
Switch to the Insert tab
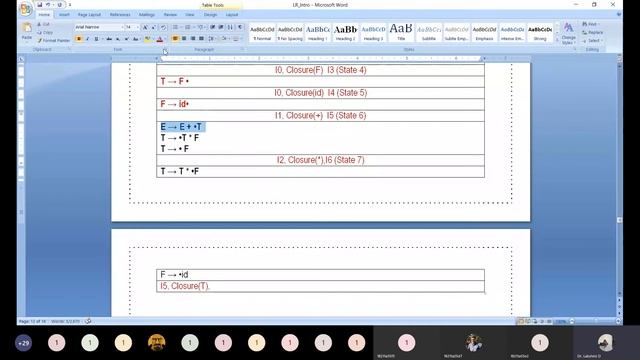pyautogui.click(x=64, y=15)
